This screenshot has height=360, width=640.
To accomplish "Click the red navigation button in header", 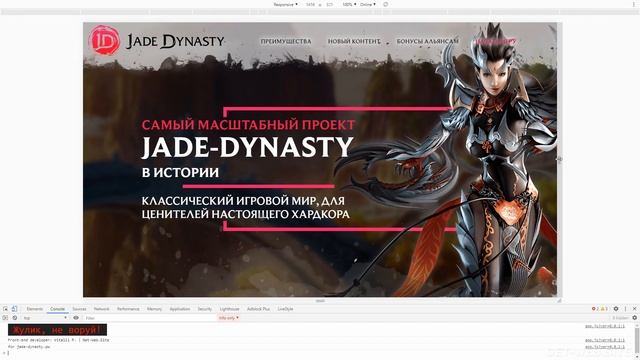I will pyautogui.click(x=496, y=41).
